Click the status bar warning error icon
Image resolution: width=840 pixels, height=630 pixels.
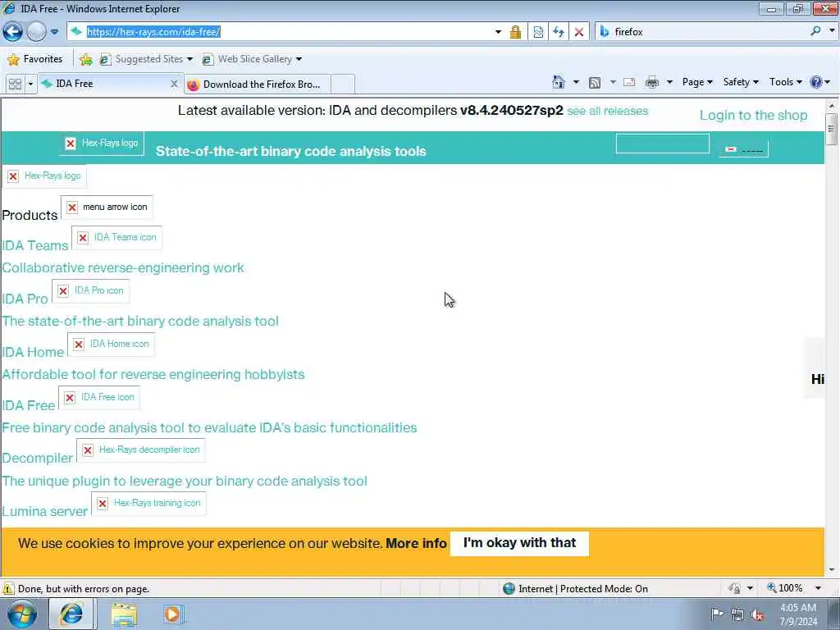(x=8, y=588)
